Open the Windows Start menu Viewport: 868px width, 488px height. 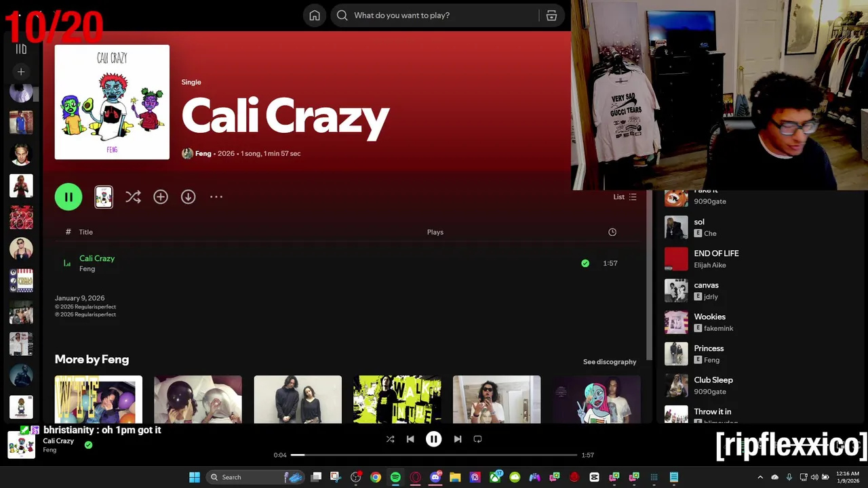click(x=195, y=477)
